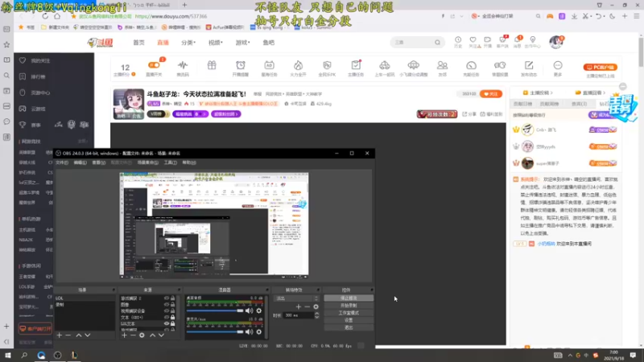Add a new source in OBS
This screenshot has width=644, height=362.
coord(124,335)
